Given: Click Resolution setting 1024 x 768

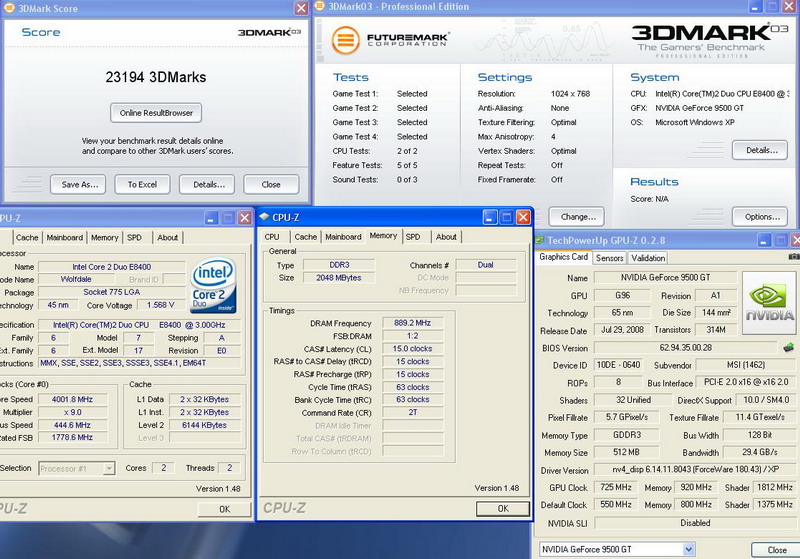Looking at the screenshot, I should pos(570,94).
